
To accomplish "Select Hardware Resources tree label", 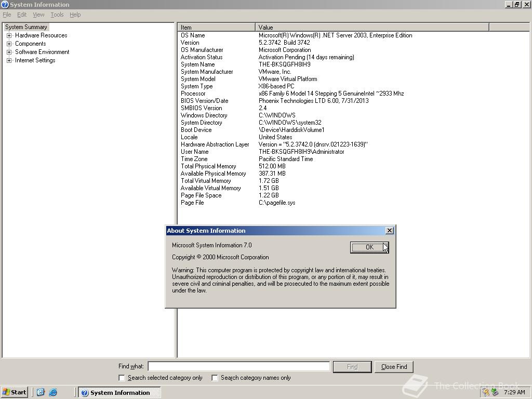I will click(41, 35).
